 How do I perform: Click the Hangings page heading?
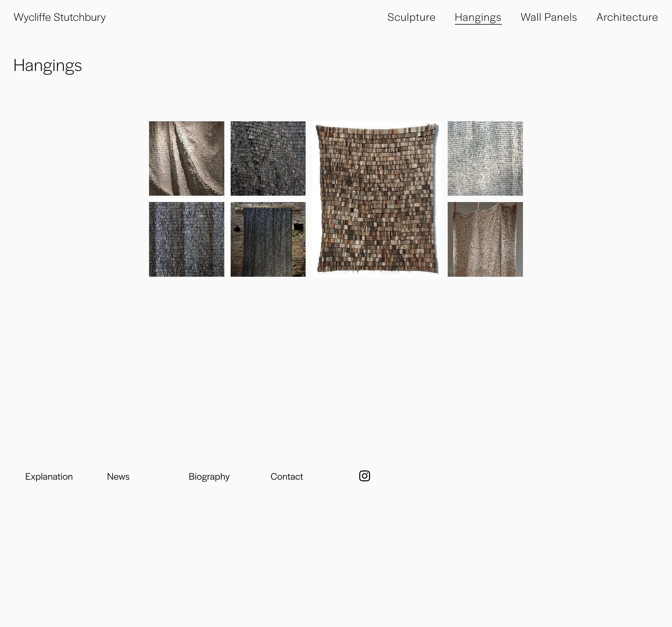pyautogui.click(x=47, y=65)
